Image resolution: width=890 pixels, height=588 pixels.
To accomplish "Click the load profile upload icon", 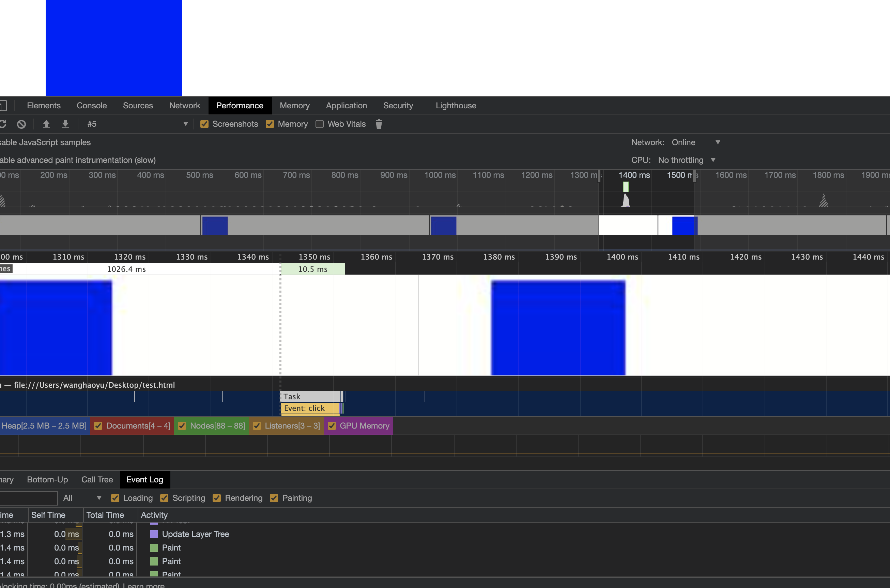I will (x=46, y=124).
